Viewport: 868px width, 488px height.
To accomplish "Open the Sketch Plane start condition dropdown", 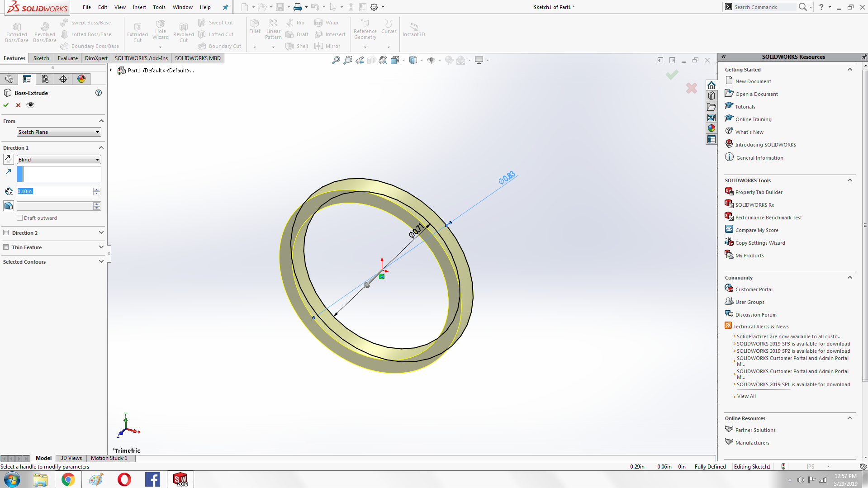I will (59, 132).
